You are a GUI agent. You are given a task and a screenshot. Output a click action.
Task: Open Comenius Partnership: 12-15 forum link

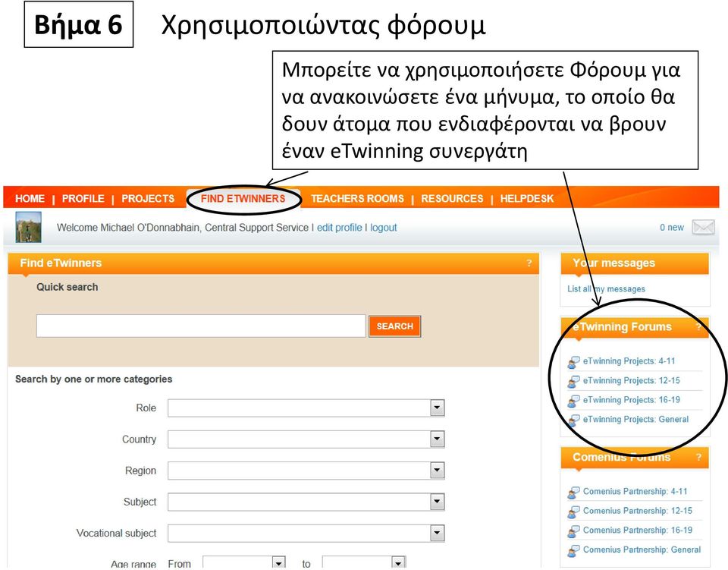coord(638,511)
